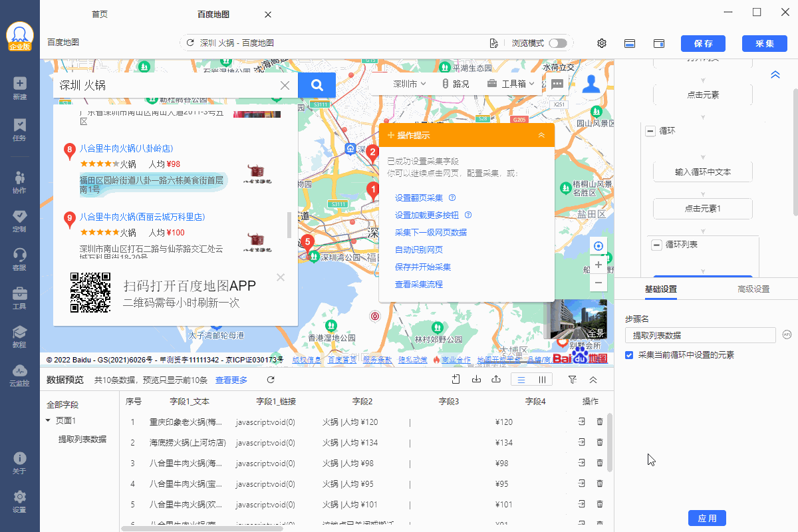Open the 教程 sidebar icon
This screenshot has height=532, width=798.
[x=19, y=336]
